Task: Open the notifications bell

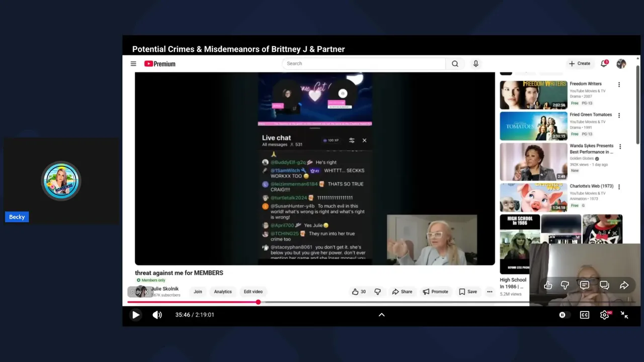Action: (x=604, y=63)
